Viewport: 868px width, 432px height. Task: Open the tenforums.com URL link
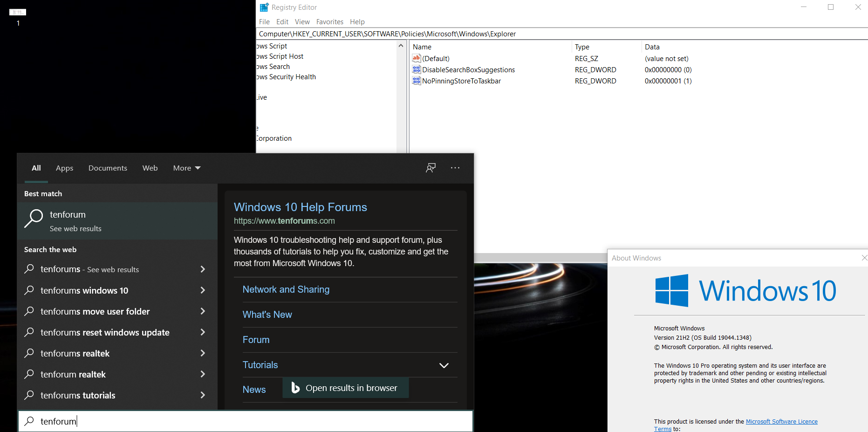[284, 221]
